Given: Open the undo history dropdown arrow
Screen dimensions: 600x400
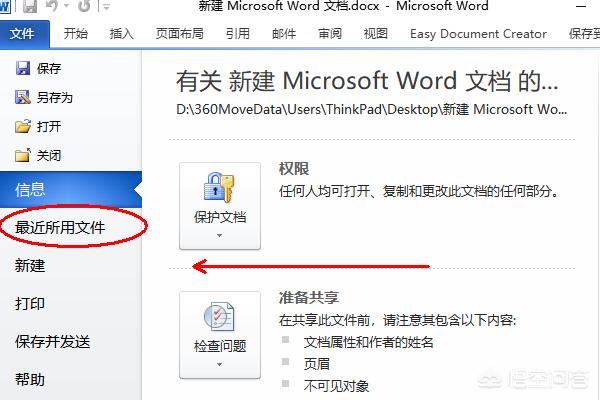Looking at the screenshot, I should point(67,8).
